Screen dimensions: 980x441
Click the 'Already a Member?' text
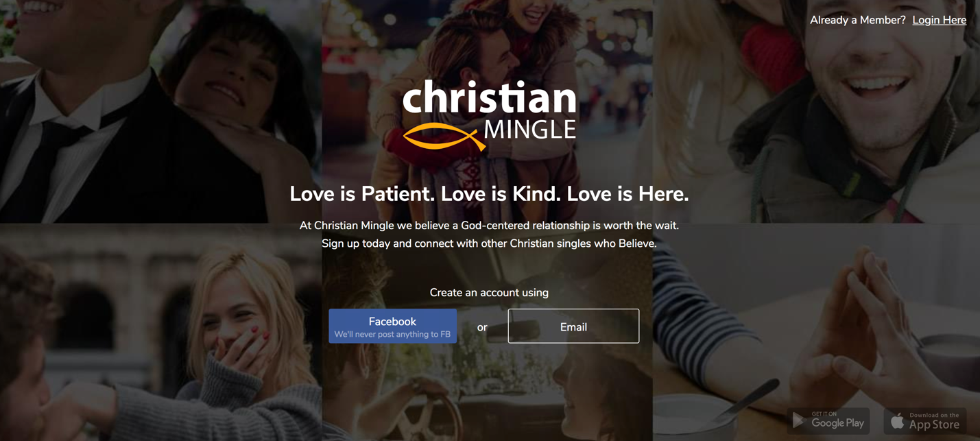tap(857, 20)
